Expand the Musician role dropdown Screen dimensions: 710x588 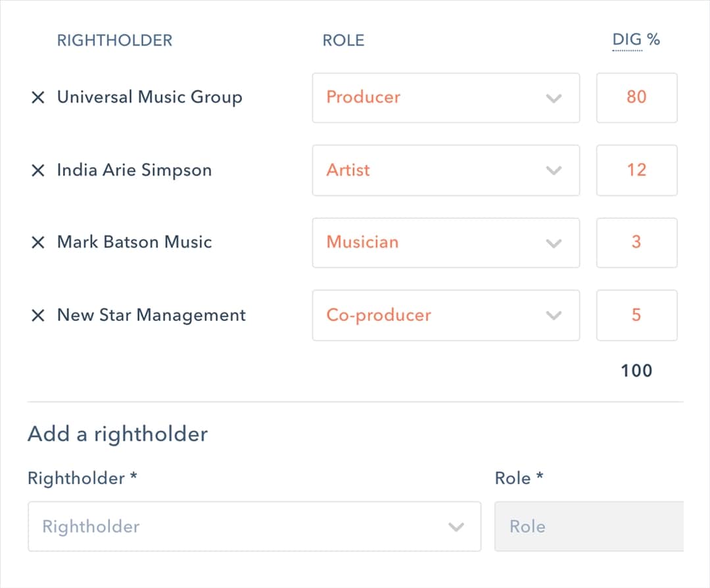click(445, 243)
